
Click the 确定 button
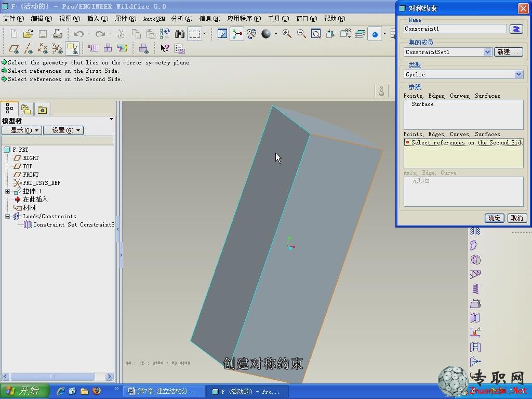point(494,218)
